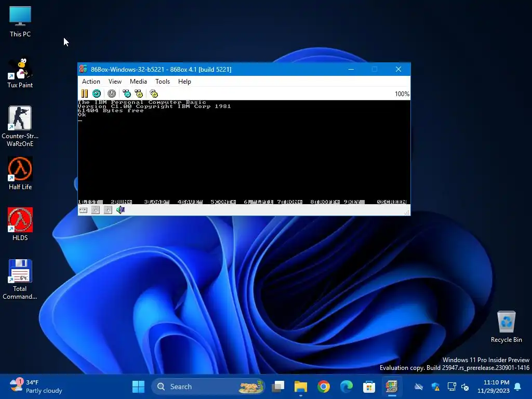Screen dimensions: 532x399
Task: Click the network display tray icon
Action: tap(451, 387)
